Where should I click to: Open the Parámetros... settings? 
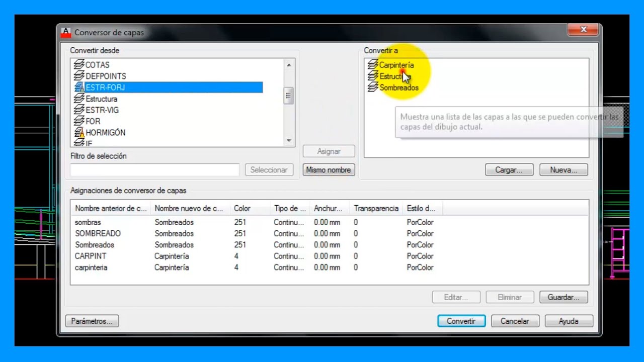point(92,321)
